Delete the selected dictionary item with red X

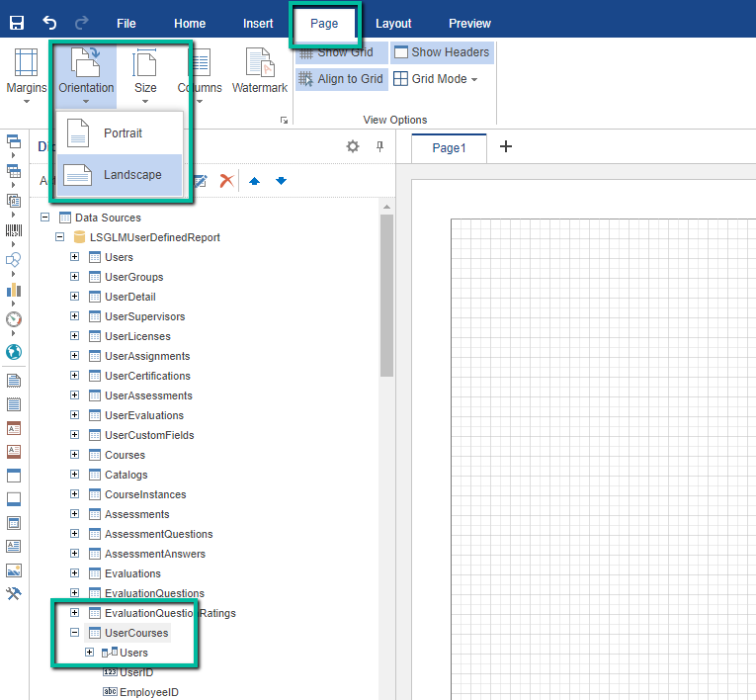(226, 181)
